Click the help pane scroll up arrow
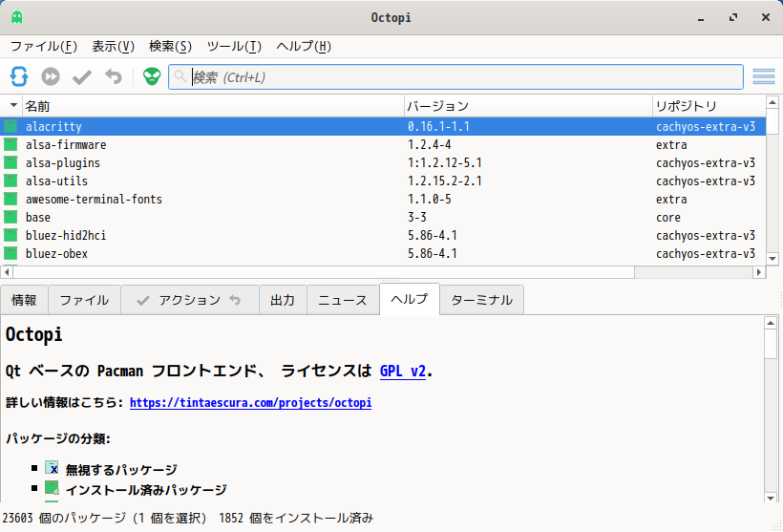Image resolution: width=783 pixels, height=532 pixels. point(771,323)
